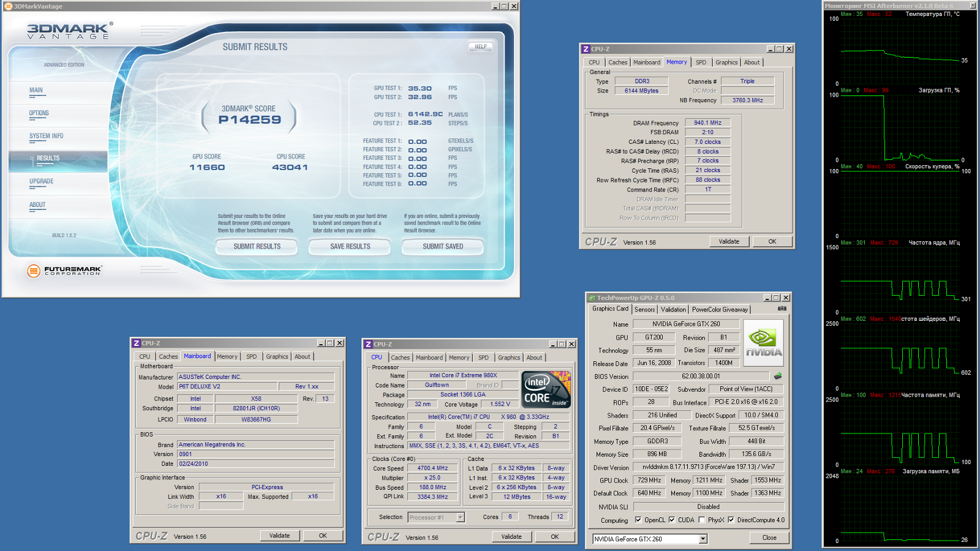
Task: Switch to SPD tab in Memory CPU-Z window
Action: pos(701,62)
